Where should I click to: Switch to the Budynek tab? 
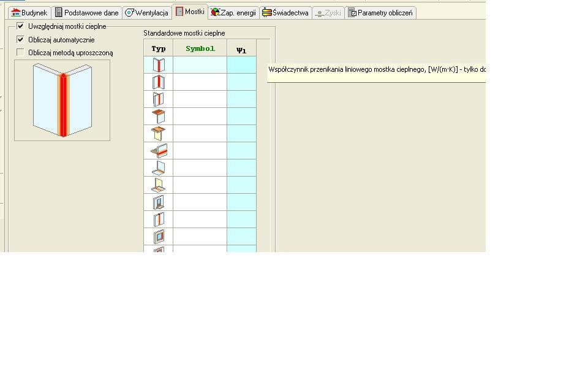(x=29, y=13)
